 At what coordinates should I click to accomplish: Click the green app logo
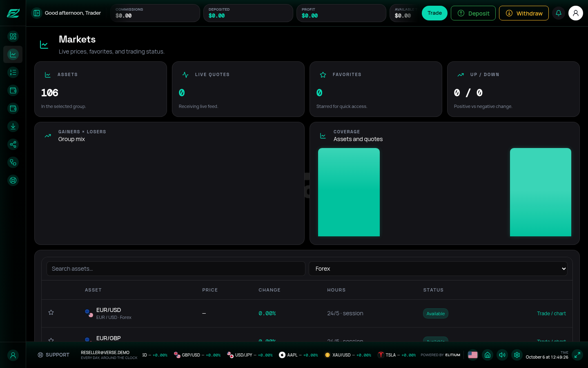pos(13,13)
